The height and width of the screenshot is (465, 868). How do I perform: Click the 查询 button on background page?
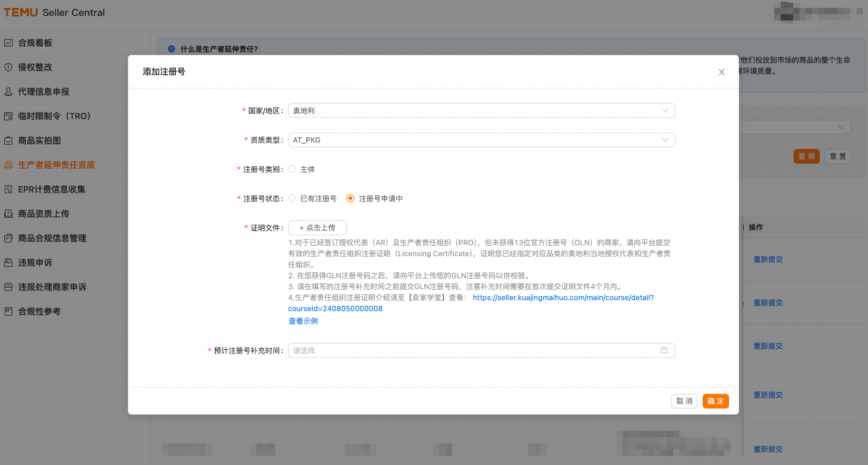tap(806, 156)
